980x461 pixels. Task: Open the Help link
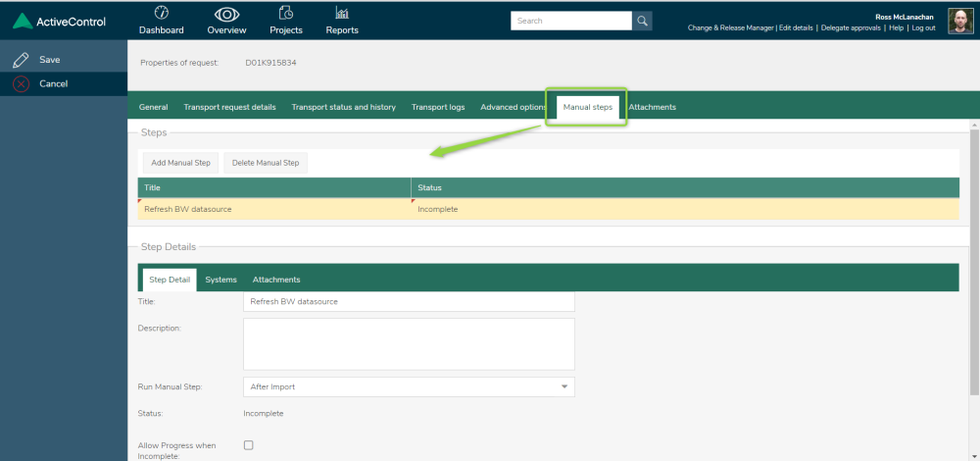click(x=897, y=28)
